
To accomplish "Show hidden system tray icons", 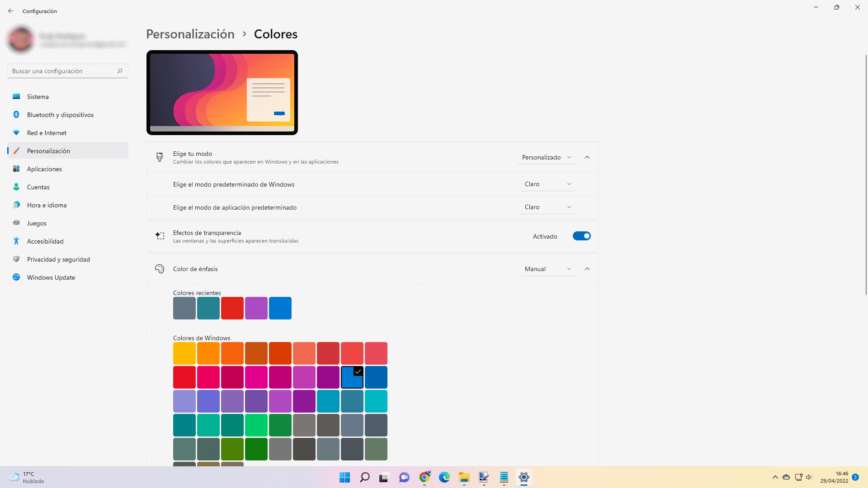I will (x=775, y=477).
